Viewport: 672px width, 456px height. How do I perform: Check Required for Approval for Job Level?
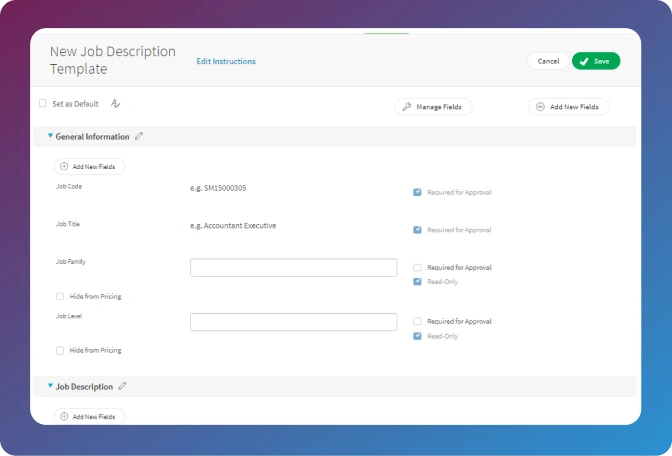pos(417,321)
